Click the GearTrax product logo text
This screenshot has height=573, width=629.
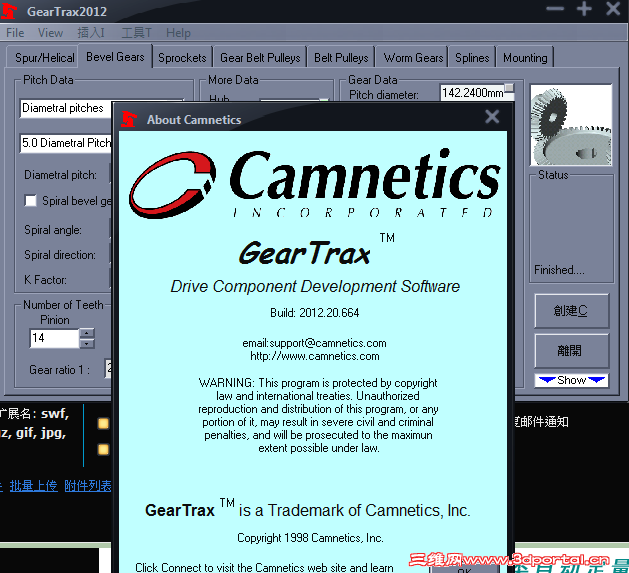[x=305, y=253]
